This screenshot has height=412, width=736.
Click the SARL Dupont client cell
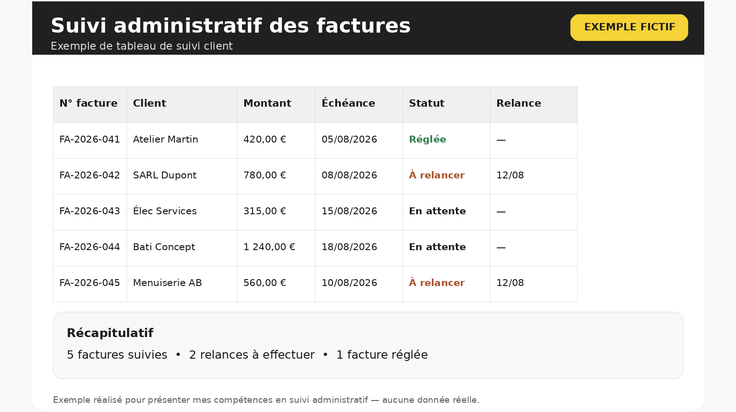coord(182,176)
